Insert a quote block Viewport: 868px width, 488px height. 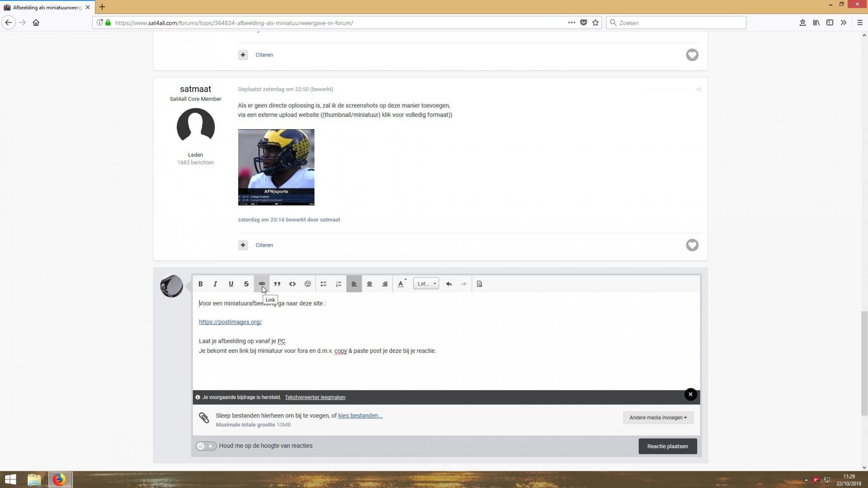pyautogui.click(x=277, y=284)
